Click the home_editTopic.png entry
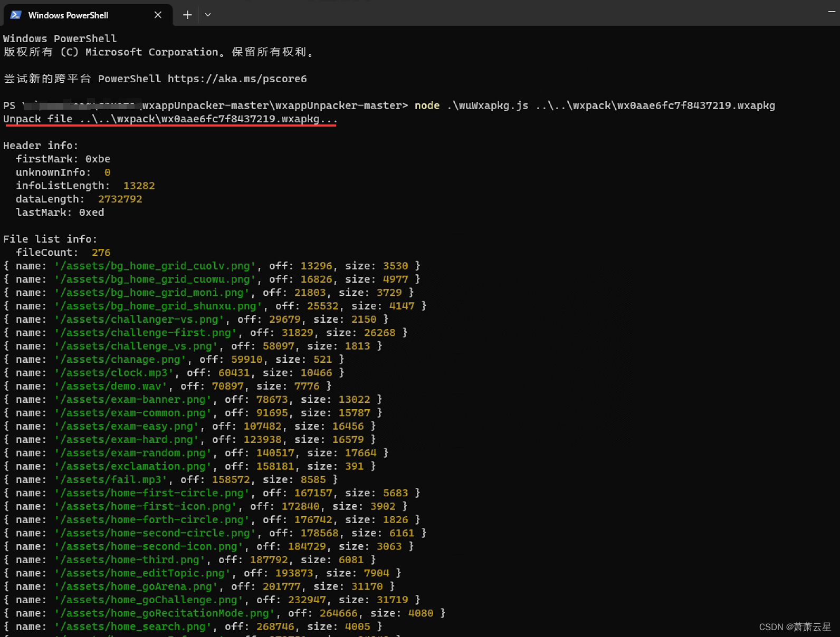 [202, 573]
